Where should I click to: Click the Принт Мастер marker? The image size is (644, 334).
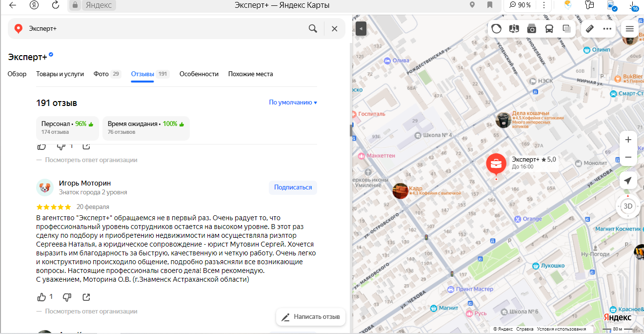(x=470, y=289)
